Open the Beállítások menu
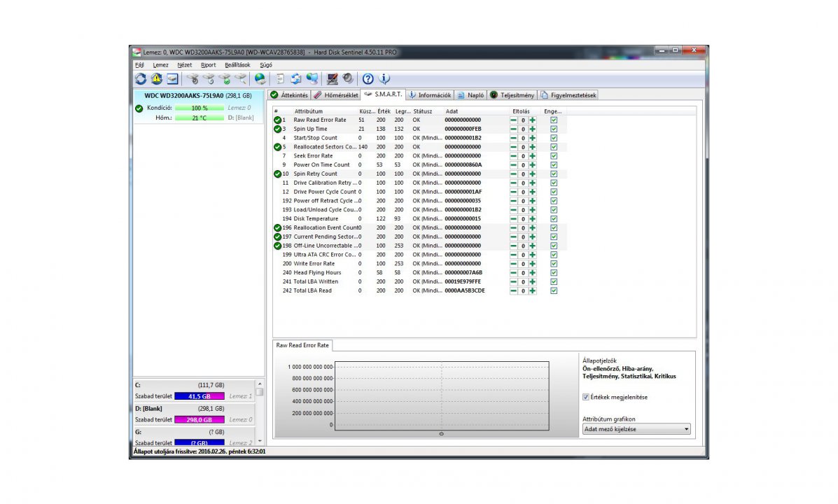The height and width of the screenshot is (504, 838). tap(237, 65)
